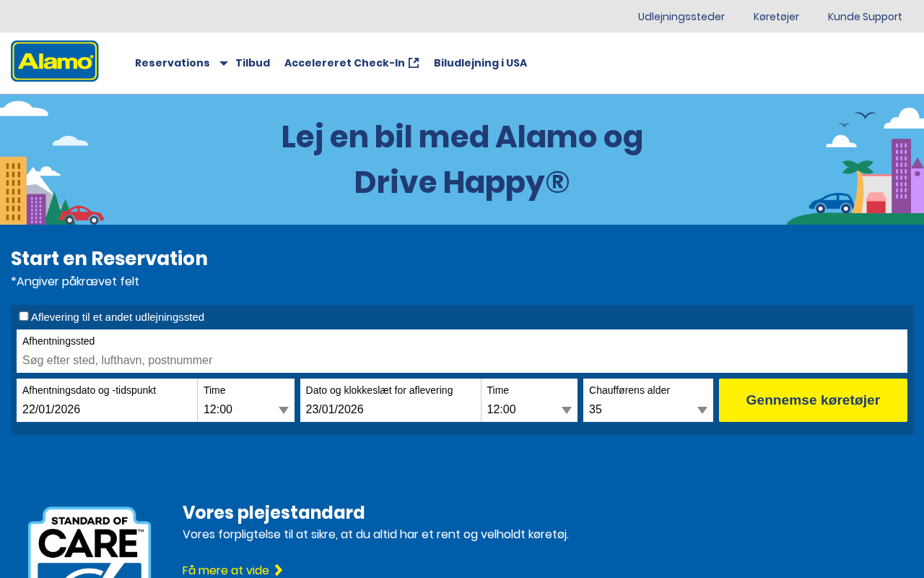Open the pickup Time dropdown

[x=246, y=400]
